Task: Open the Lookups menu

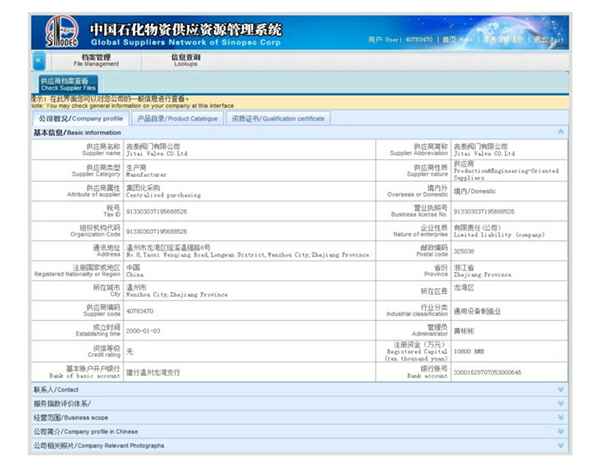Action: click(x=185, y=60)
